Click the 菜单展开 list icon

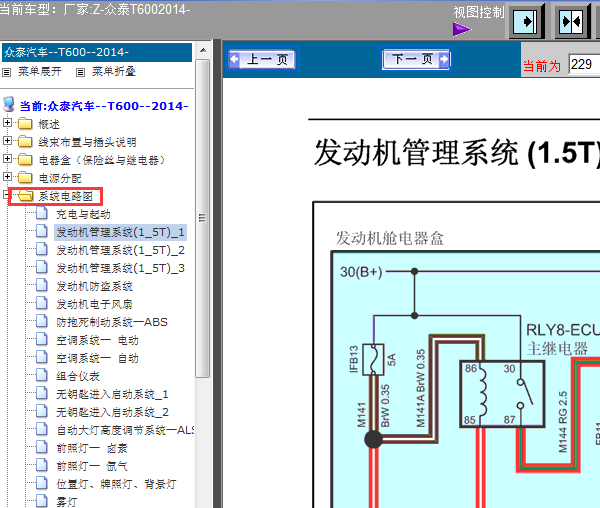pos(6,72)
